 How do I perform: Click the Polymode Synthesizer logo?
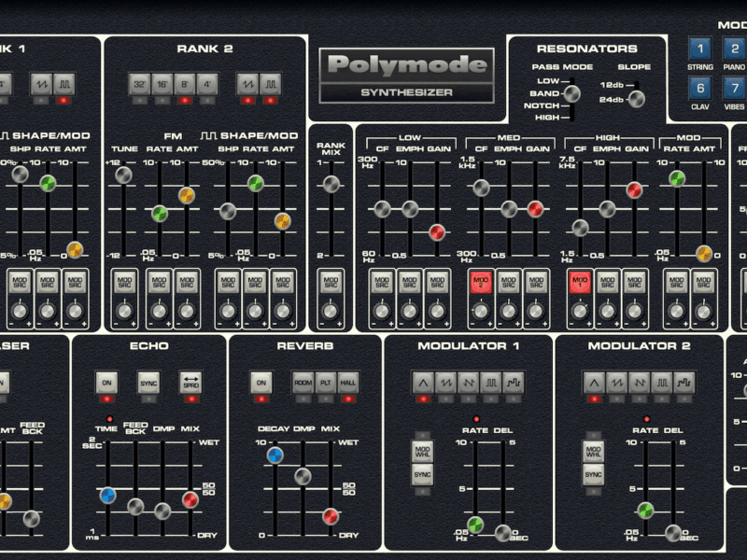pos(406,76)
